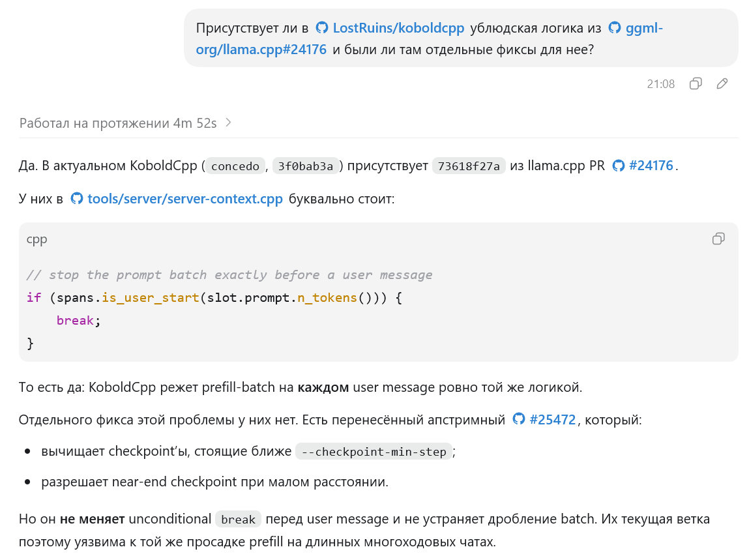Click GitHub icon beside LostRuins/koboldcpp
This screenshot has width=749, height=560.
[x=322, y=28]
